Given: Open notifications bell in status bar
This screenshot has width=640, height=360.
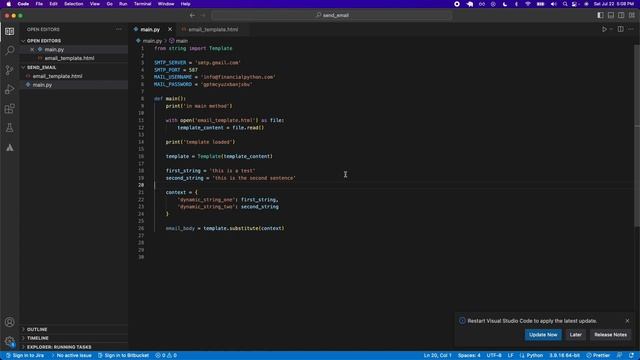Looking at the screenshot, I should click(632, 356).
